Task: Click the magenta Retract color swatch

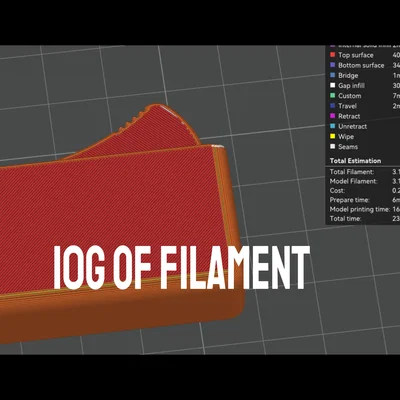Action: (x=332, y=116)
